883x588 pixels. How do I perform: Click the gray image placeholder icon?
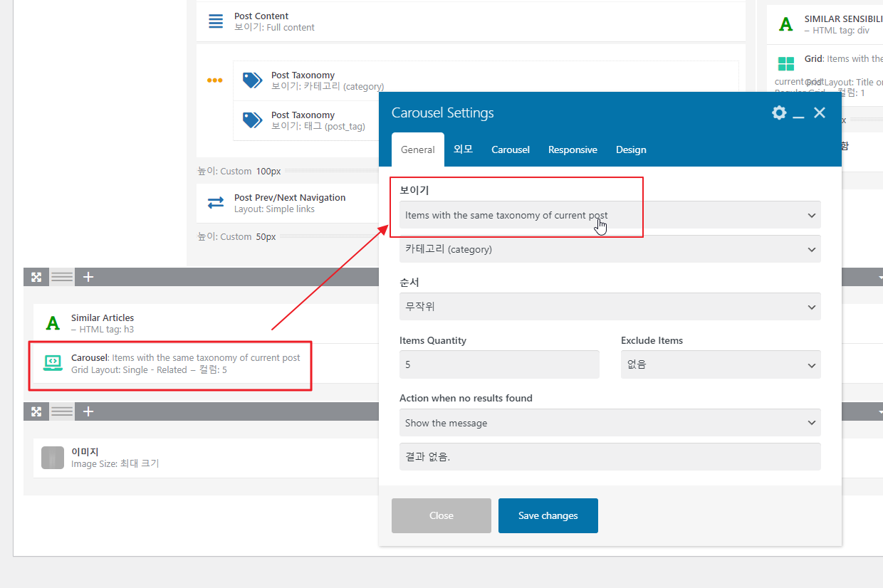point(53,458)
